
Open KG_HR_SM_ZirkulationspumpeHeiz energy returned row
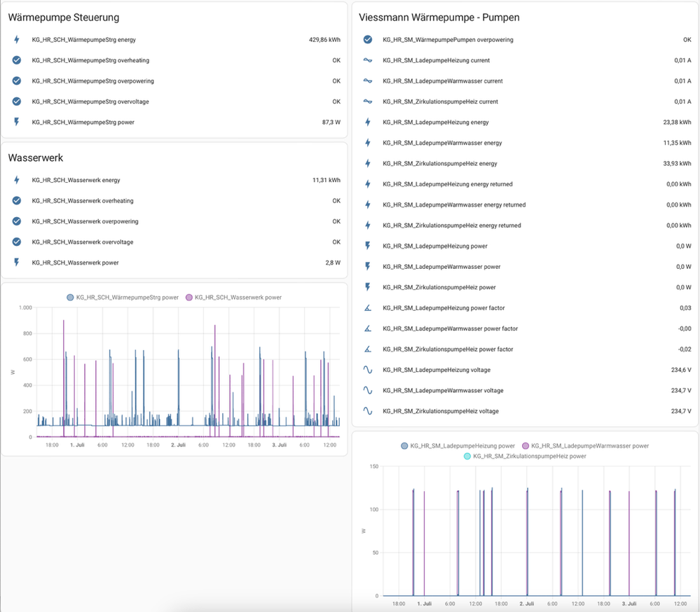click(x=451, y=225)
